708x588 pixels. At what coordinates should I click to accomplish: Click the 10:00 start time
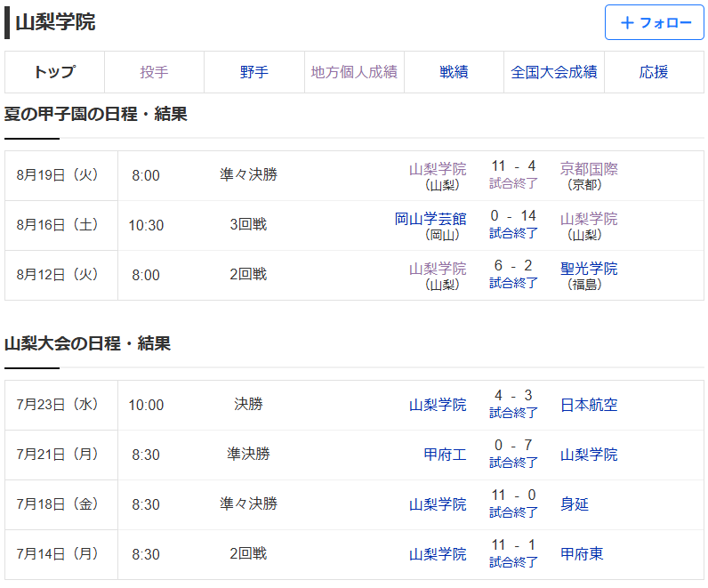tap(146, 405)
